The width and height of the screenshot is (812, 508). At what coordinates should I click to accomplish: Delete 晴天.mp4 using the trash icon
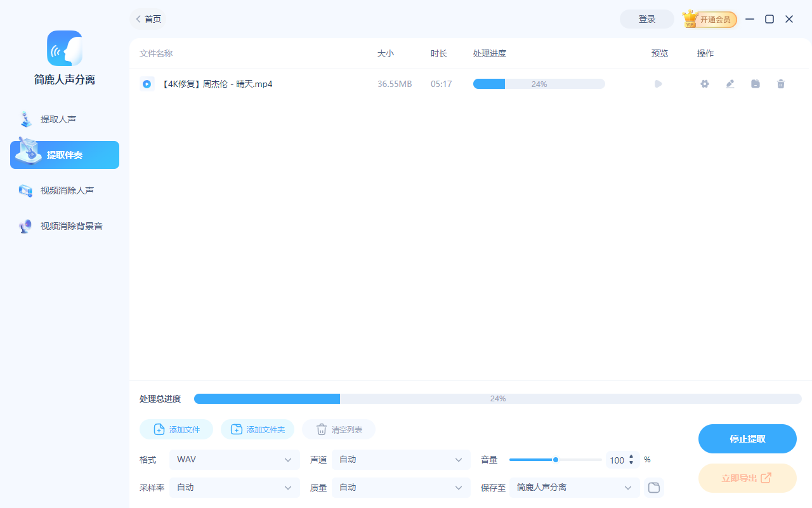coord(780,83)
